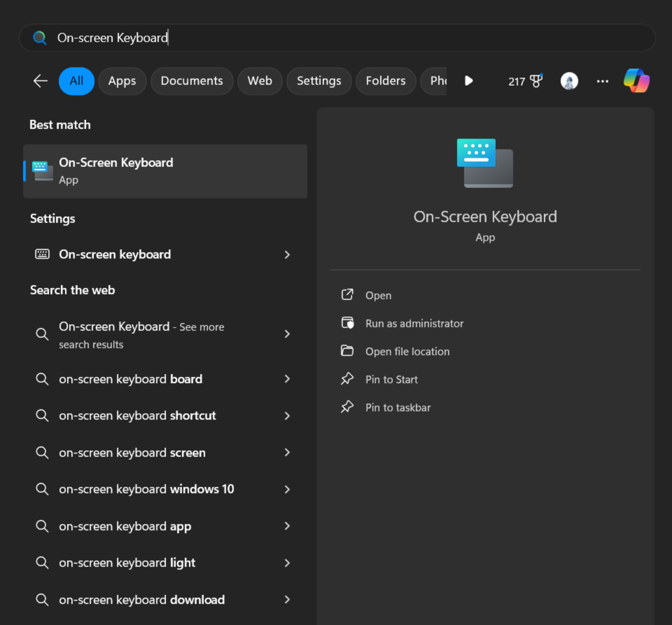The width and height of the screenshot is (672, 625).
Task: Click keyboard icon beside On-screen keyboard setting
Action: pos(42,254)
